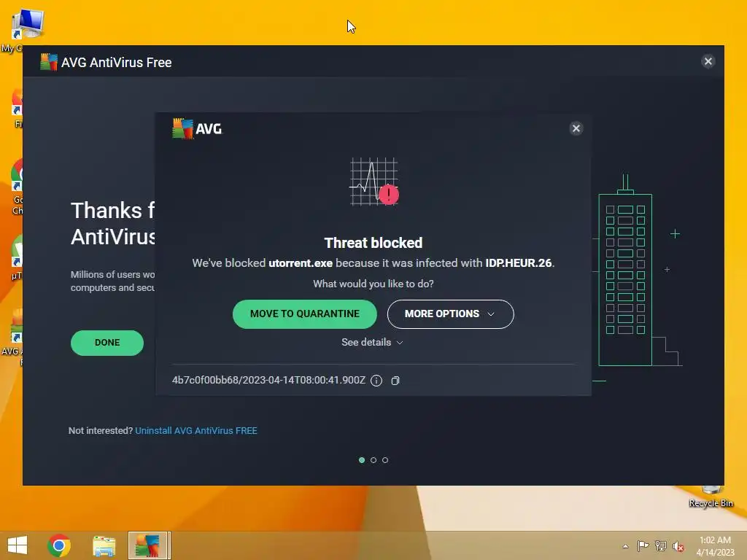Expand See details section

[x=372, y=343]
